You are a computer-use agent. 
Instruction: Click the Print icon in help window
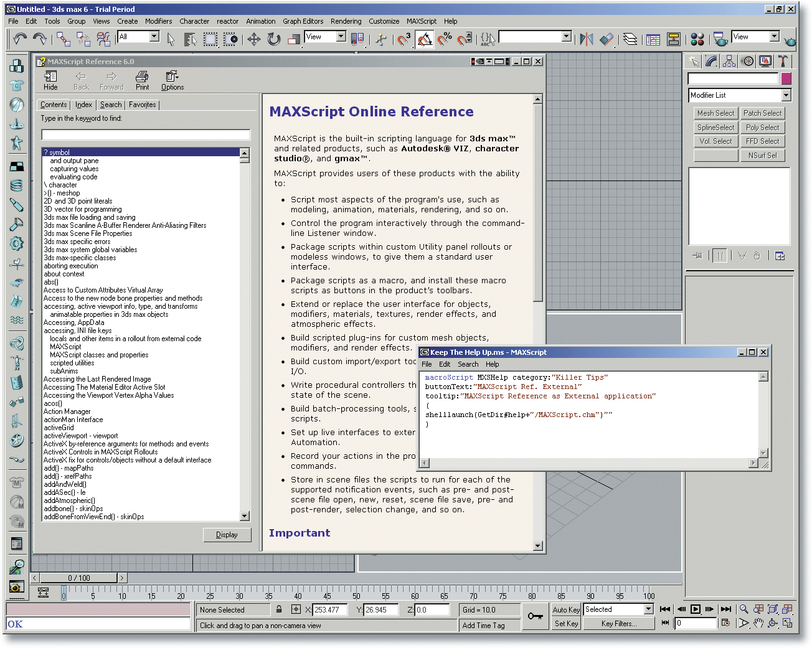click(x=142, y=80)
